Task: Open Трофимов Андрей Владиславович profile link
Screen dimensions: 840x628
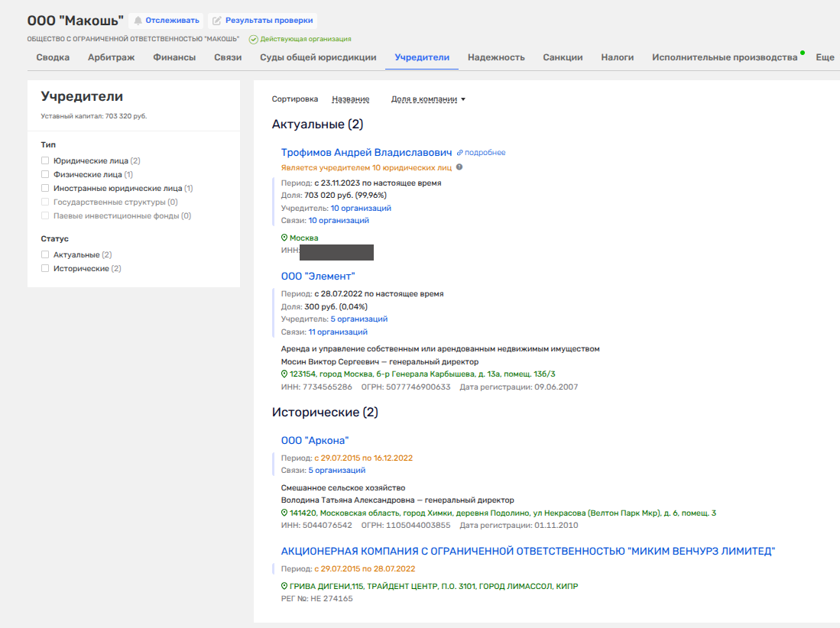Action: pyautogui.click(x=366, y=153)
